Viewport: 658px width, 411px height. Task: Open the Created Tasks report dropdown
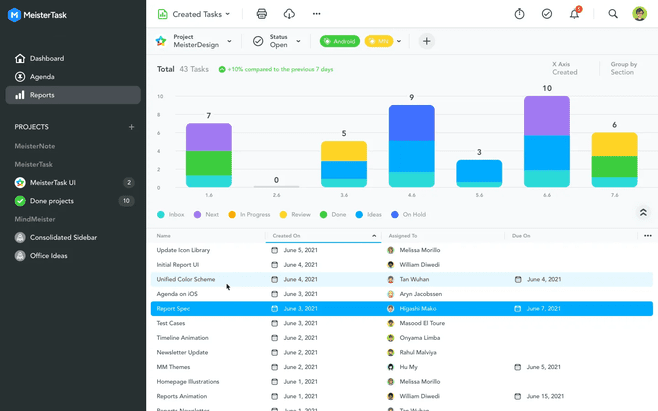tap(194, 14)
